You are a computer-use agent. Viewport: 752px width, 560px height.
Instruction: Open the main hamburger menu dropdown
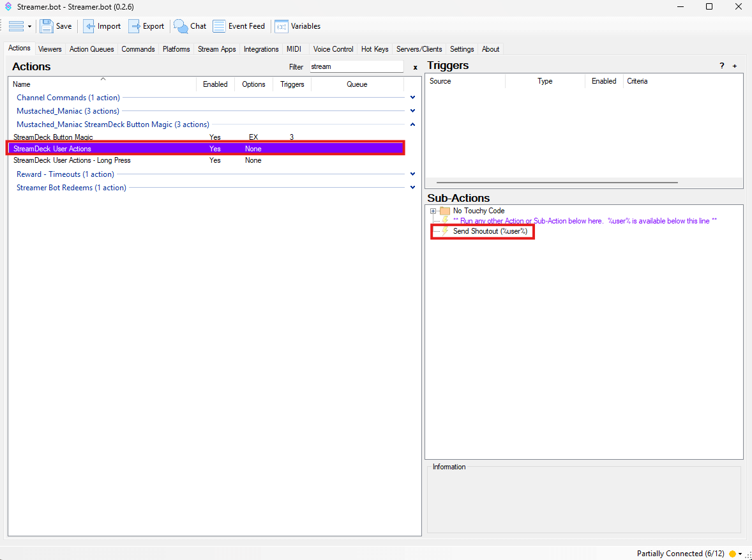20,26
